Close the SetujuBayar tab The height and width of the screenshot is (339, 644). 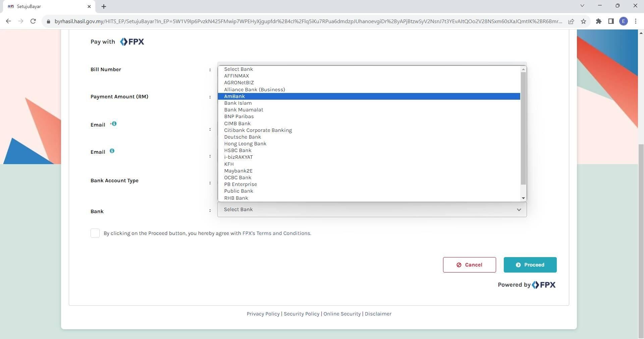89,6
